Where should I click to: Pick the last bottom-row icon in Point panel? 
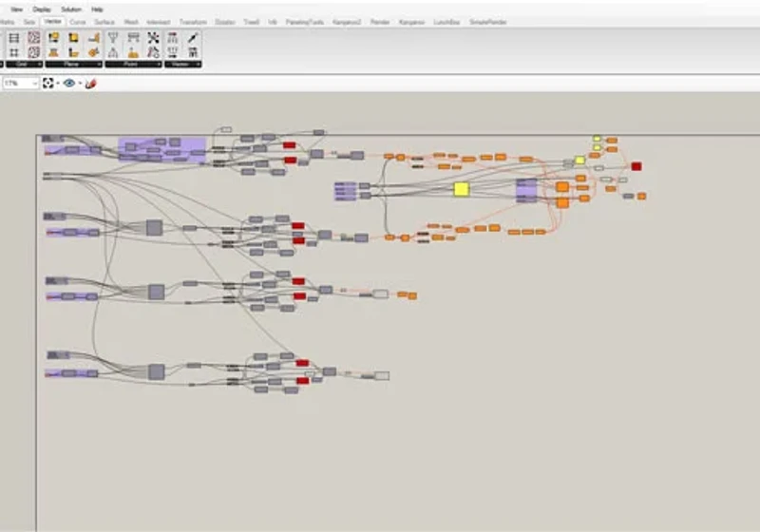click(153, 52)
